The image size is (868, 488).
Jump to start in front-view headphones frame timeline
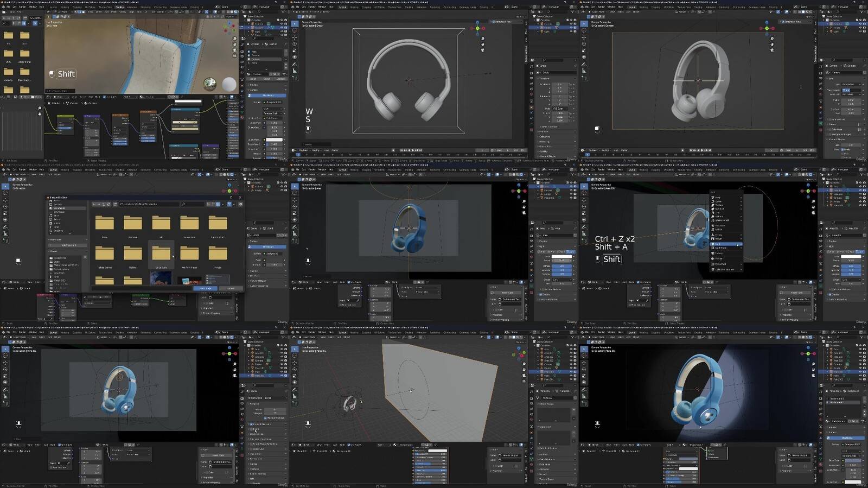click(x=401, y=150)
